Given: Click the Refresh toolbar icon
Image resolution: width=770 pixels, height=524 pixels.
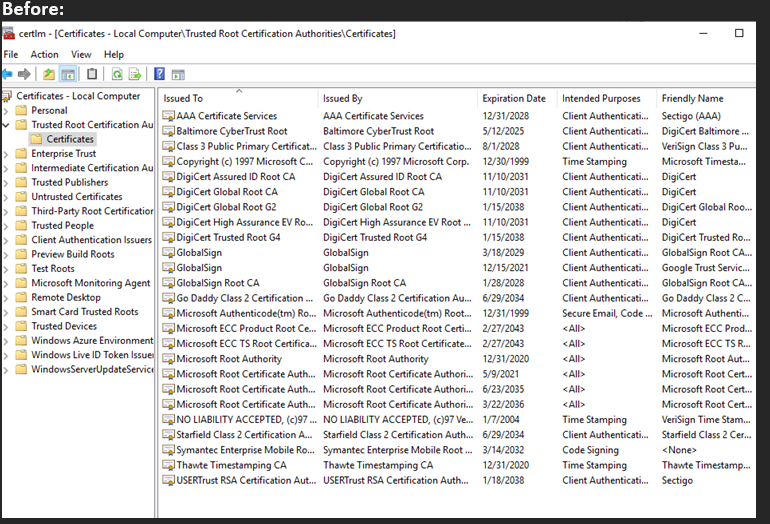Looking at the screenshot, I should point(117,74).
